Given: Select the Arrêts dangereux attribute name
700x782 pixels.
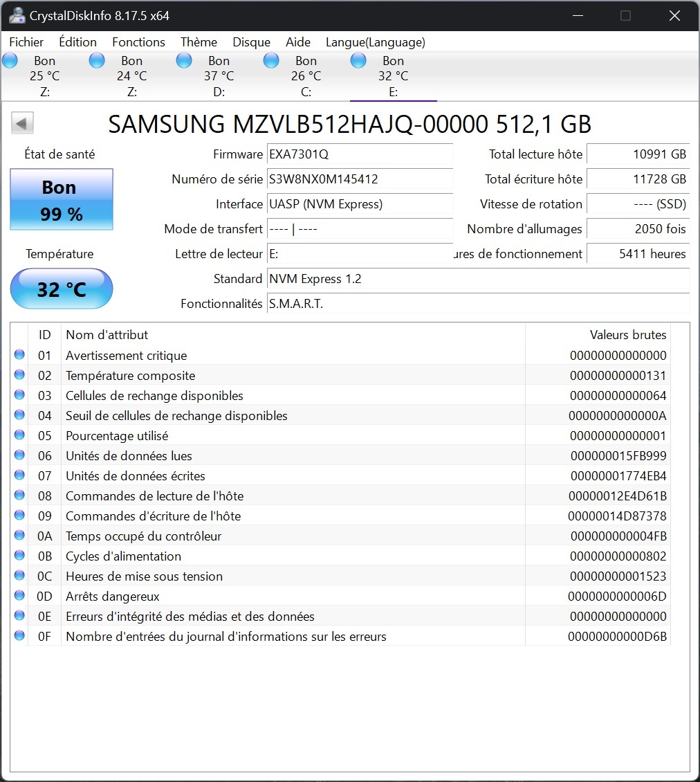Looking at the screenshot, I should (x=113, y=597).
